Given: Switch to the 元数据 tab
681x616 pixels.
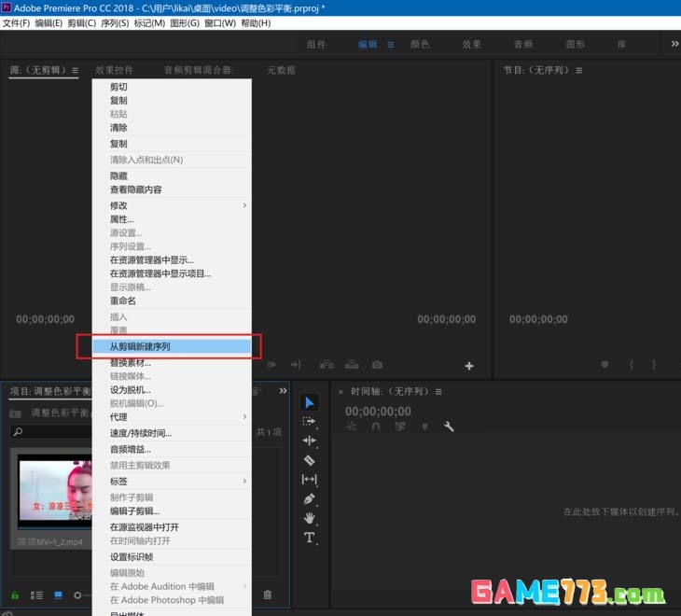Looking at the screenshot, I should tap(281, 70).
